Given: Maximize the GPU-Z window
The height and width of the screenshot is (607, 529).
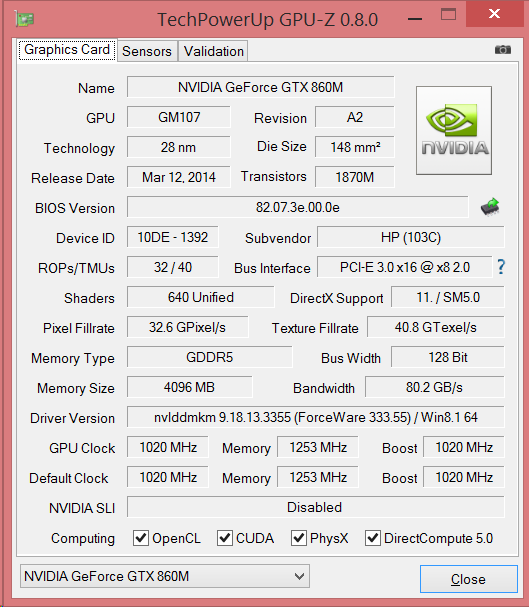Looking at the screenshot, I should 449,15.
